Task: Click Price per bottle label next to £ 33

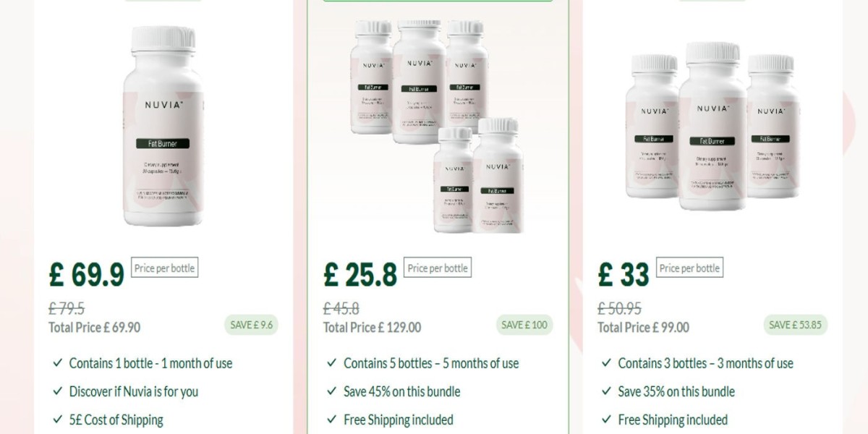Action: [689, 268]
